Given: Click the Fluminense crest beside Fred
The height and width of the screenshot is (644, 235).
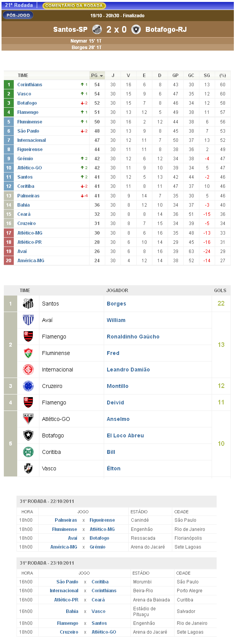Looking at the screenshot, I should [x=28, y=353].
